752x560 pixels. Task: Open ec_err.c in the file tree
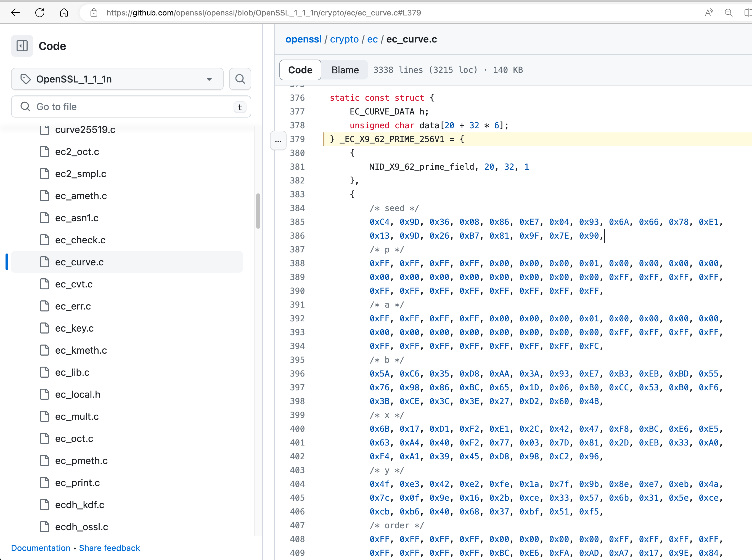[x=73, y=306]
